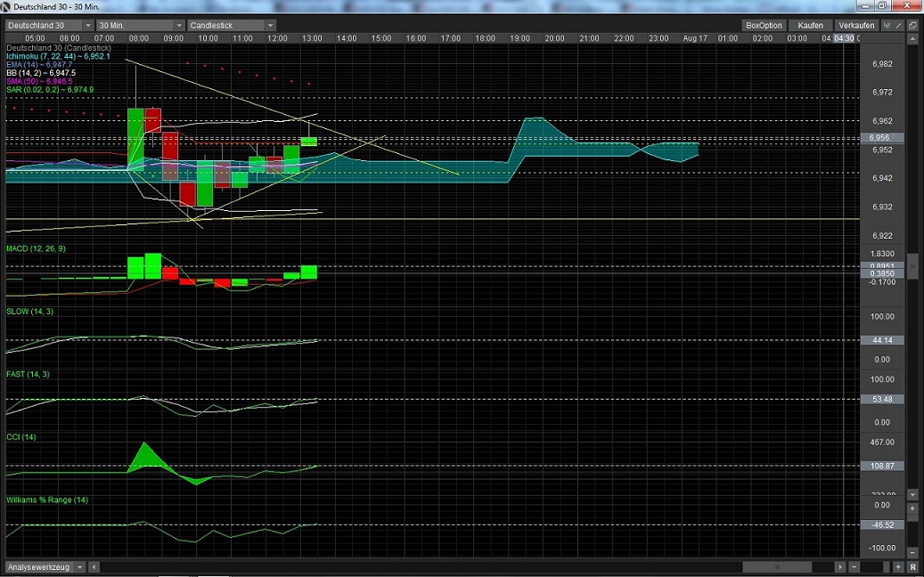Minimize the Deutschland 30 window
The height and width of the screenshot is (577, 924).
[866, 6]
